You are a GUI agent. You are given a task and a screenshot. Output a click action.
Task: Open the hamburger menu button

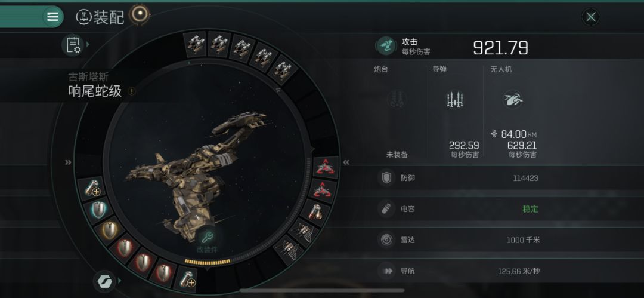[52, 17]
